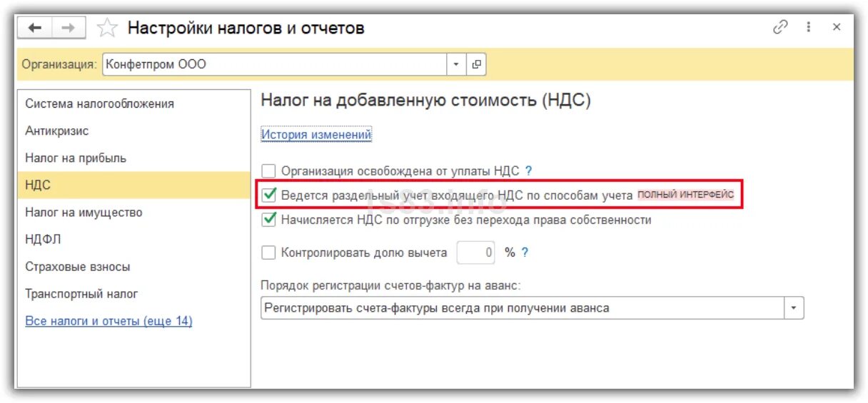
Task: Go forward with the right arrow button
Action: coord(68,28)
